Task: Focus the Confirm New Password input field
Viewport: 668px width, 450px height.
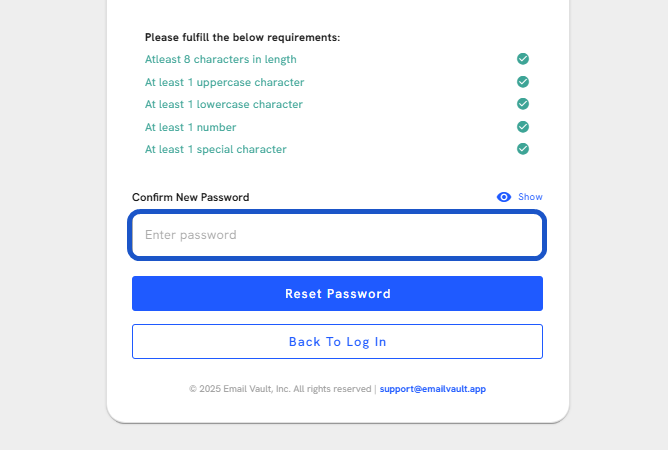Action: pyautogui.click(x=337, y=235)
